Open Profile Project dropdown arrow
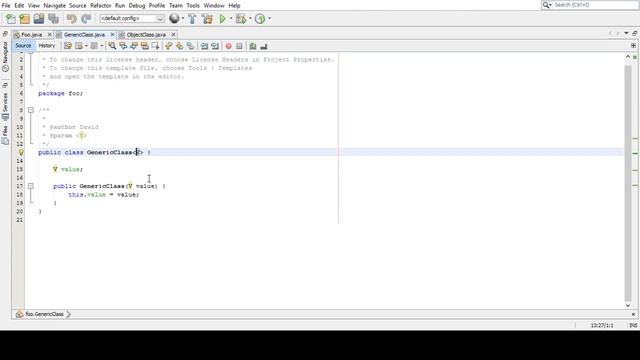 click(269, 19)
